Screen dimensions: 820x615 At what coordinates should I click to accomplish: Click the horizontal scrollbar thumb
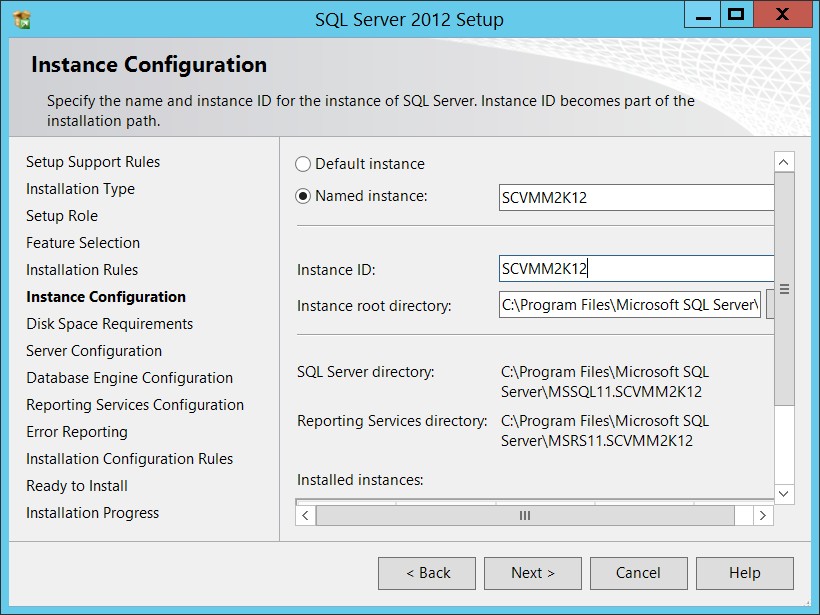click(x=525, y=516)
